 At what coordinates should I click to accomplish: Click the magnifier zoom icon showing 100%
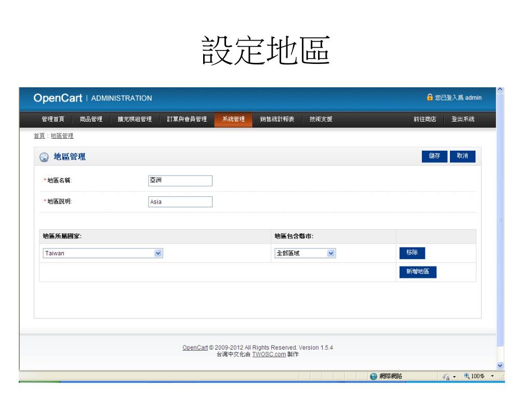click(x=467, y=376)
